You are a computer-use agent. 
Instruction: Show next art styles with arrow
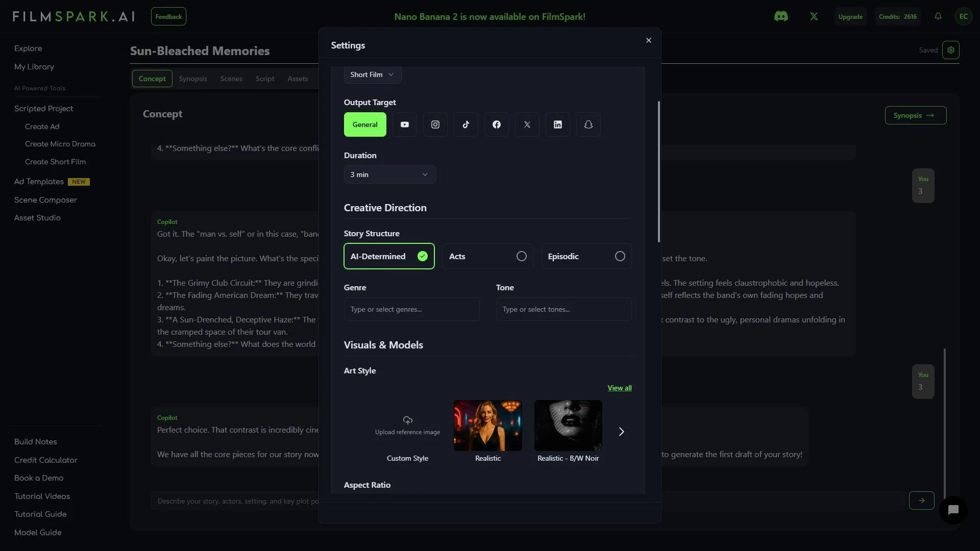coord(621,432)
